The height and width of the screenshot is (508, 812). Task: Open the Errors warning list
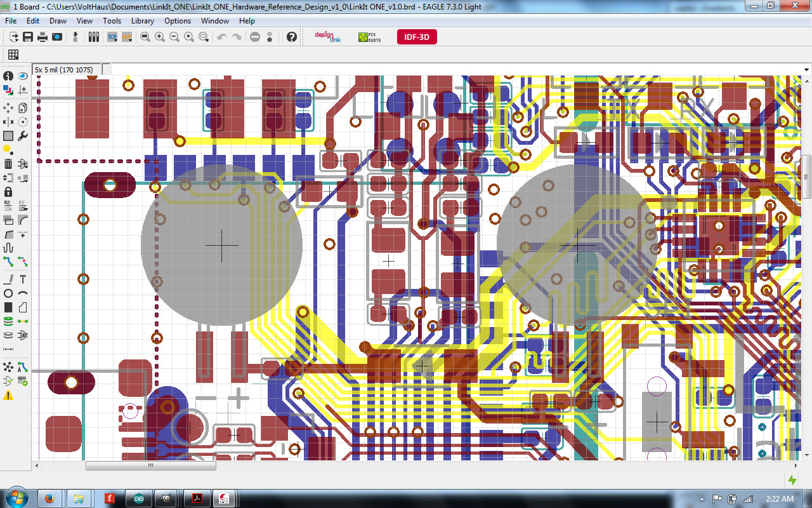click(8, 395)
